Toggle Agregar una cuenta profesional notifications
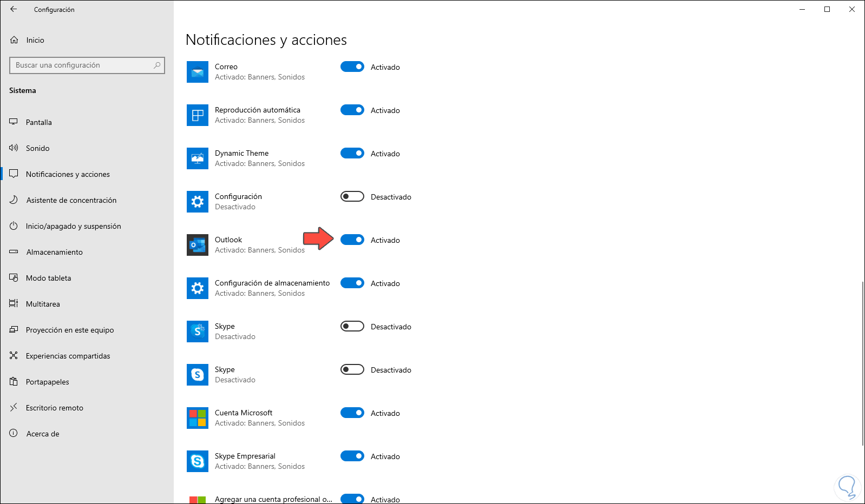 [x=352, y=499]
